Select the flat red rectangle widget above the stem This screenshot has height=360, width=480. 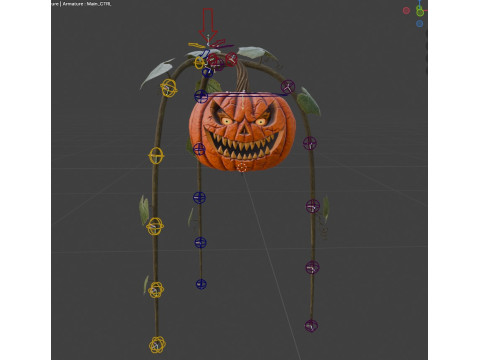[x=219, y=43]
